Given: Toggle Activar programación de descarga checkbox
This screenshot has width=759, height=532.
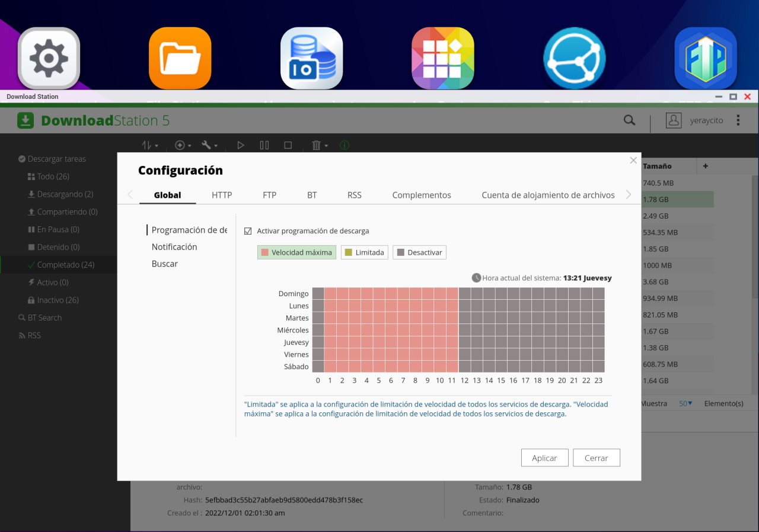Looking at the screenshot, I should 248,231.
